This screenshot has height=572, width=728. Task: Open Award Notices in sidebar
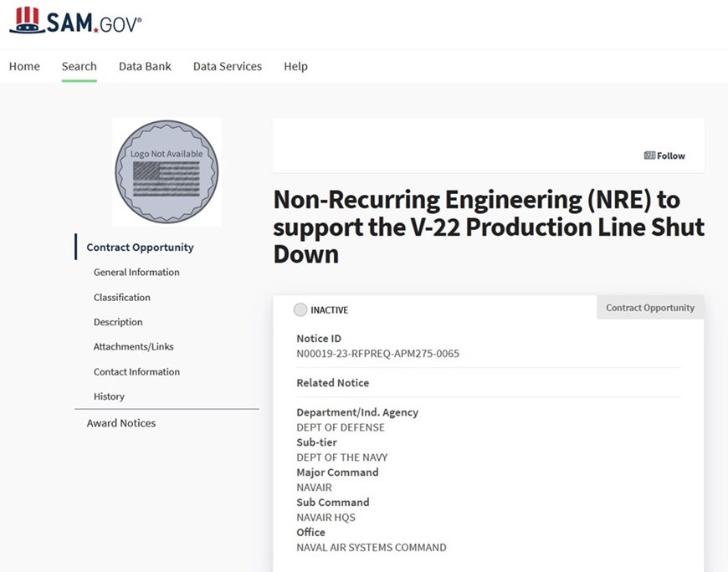(x=121, y=423)
